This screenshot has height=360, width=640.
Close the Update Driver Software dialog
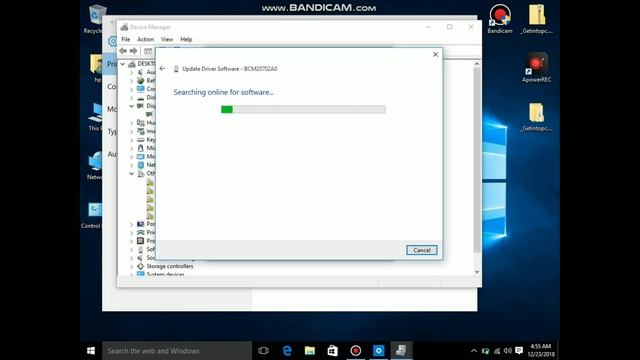(436, 54)
